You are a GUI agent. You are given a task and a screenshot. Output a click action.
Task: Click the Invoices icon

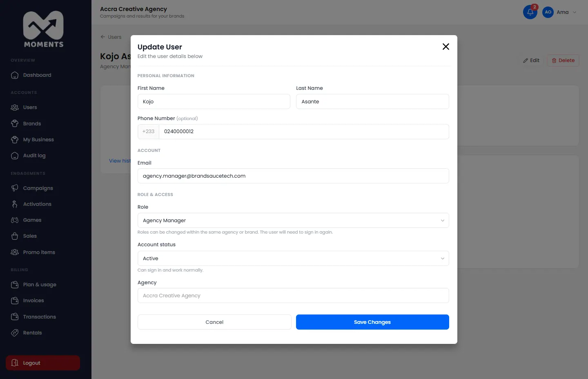click(15, 301)
